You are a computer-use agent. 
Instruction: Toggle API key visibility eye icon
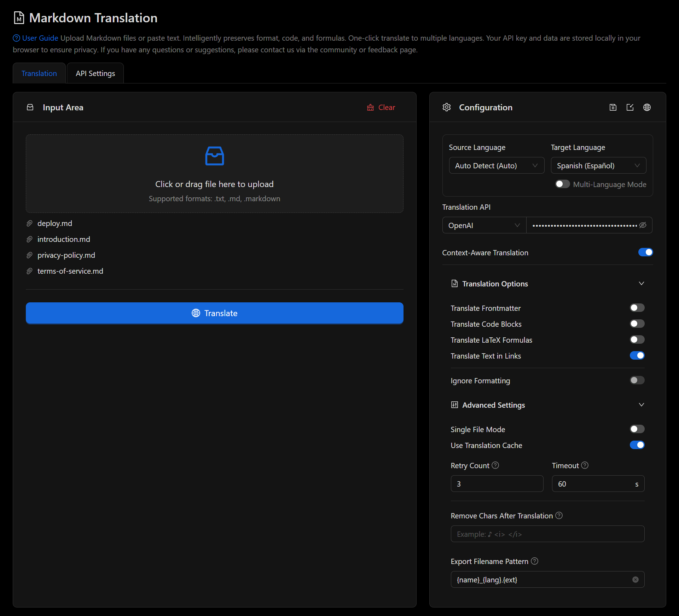point(643,225)
